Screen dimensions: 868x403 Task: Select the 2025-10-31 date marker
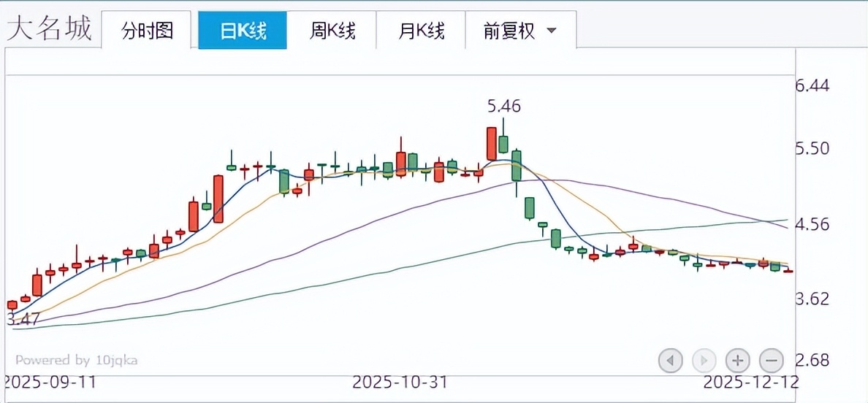[400, 382]
